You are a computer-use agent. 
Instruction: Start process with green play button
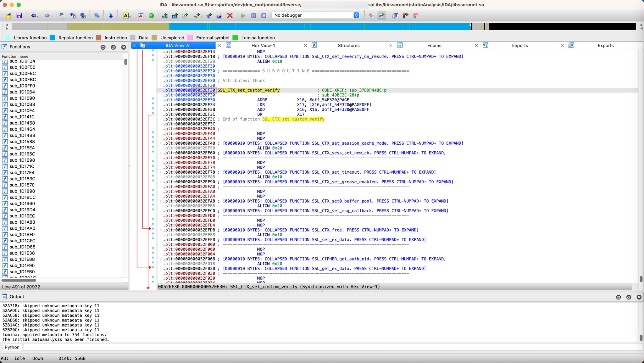tap(243, 15)
